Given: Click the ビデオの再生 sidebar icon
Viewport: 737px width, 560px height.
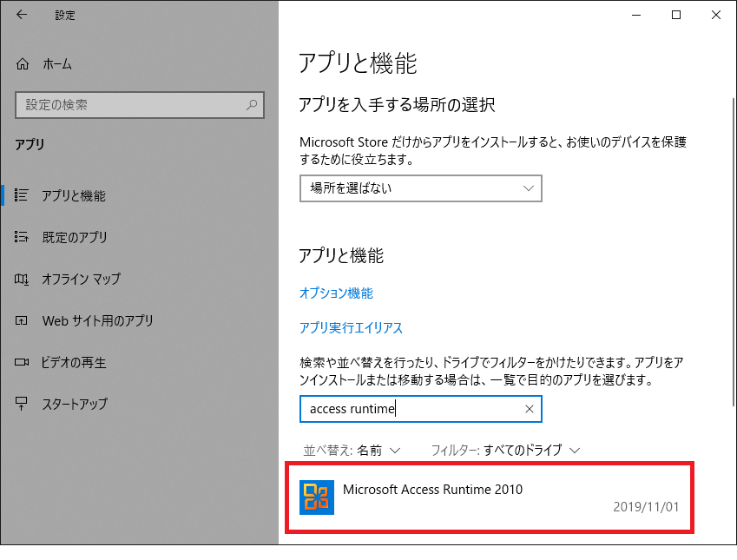Looking at the screenshot, I should [23, 362].
